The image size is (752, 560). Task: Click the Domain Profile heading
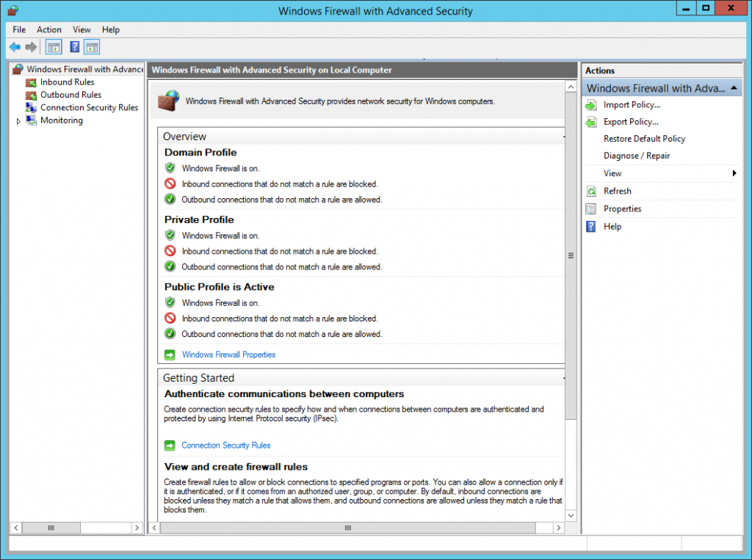coord(200,153)
